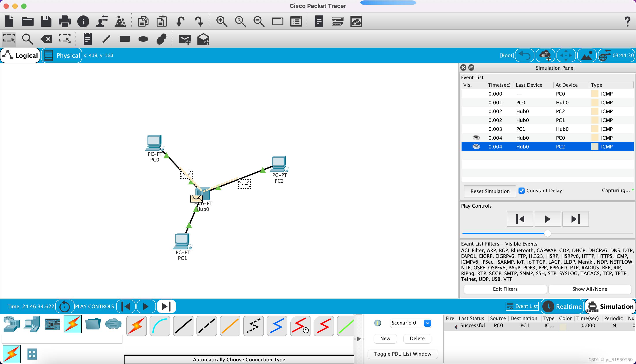
Task: Open the Network Information icon
Action: pyautogui.click(x=83, y=21)
